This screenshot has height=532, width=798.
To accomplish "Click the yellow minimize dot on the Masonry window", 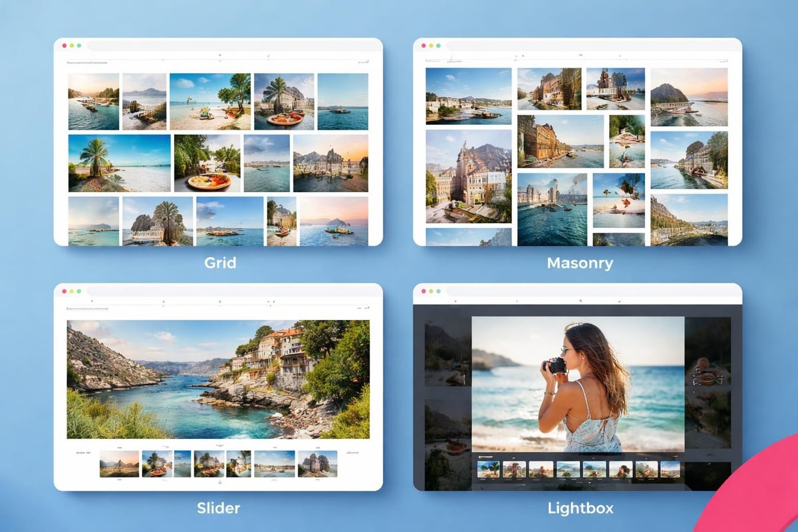I will point(431,45).
